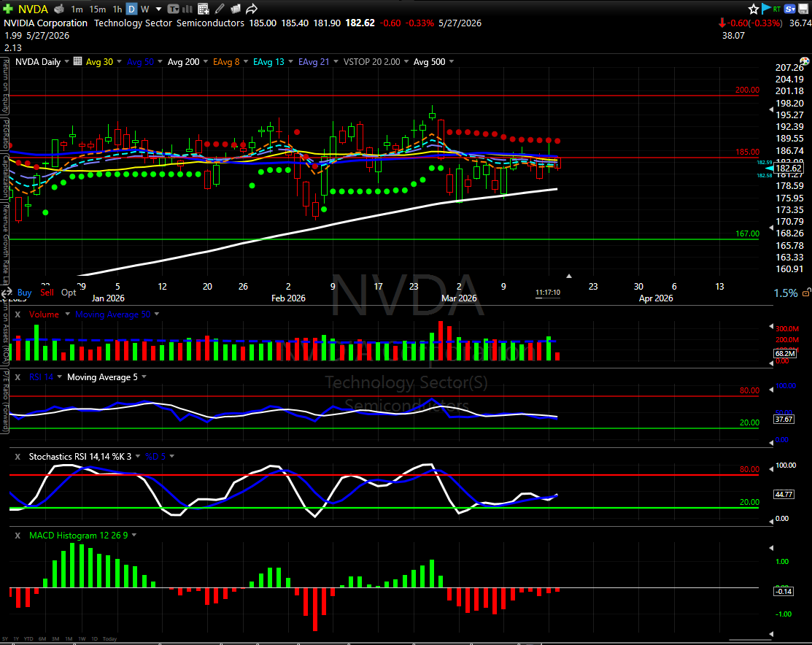Click the 1.5% scale percentage
Viewport: 812px width, 645px height.
(x=786, y=293)
